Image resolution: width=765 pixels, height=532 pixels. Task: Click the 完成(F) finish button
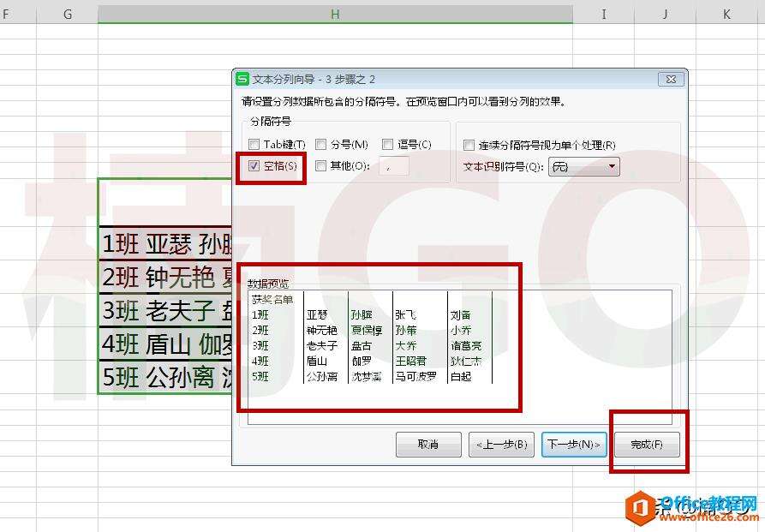[x=647, y=445]
